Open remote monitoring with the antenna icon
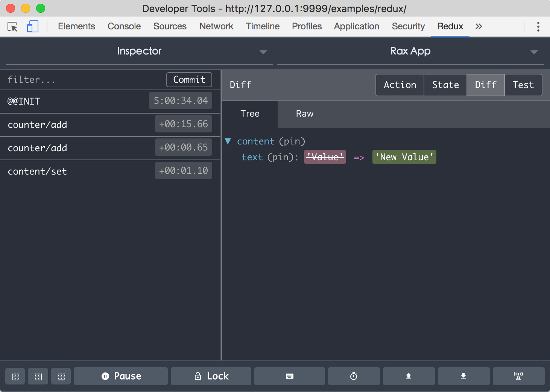 (x=518, y=376)
